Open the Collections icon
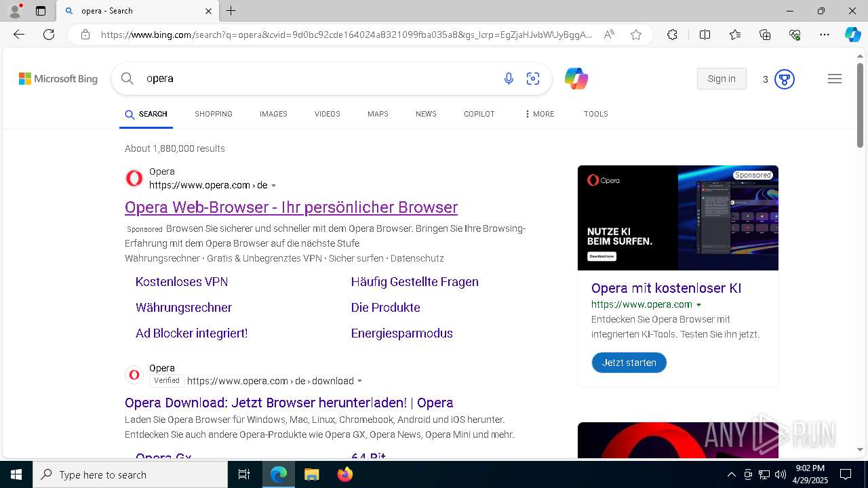This screenshot has height=488, width=868. tap(765, 35)
